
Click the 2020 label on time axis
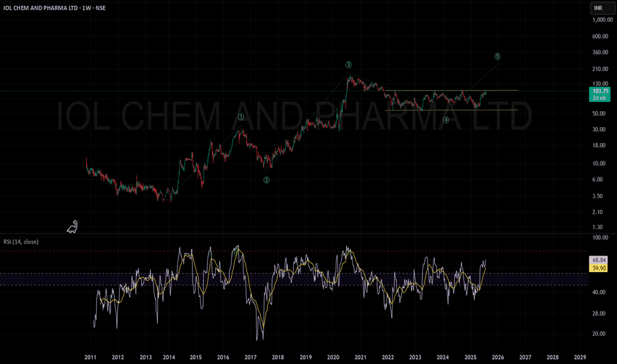tap(333, 357)
